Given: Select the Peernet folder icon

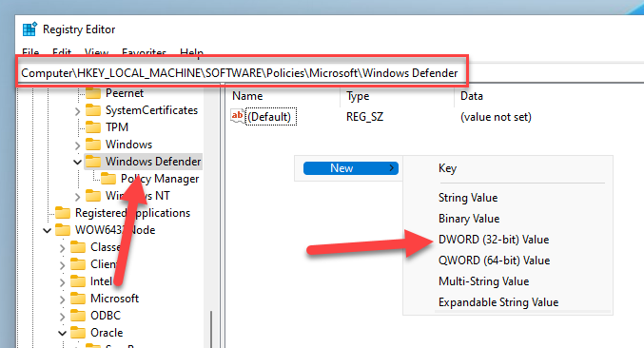Looking at the screenshot, I should click(93, 93).
